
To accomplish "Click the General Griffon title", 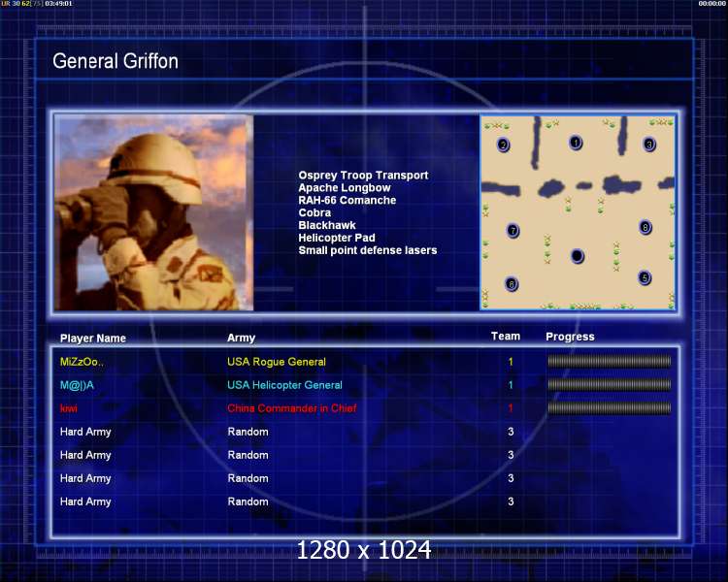I will 116,61.
